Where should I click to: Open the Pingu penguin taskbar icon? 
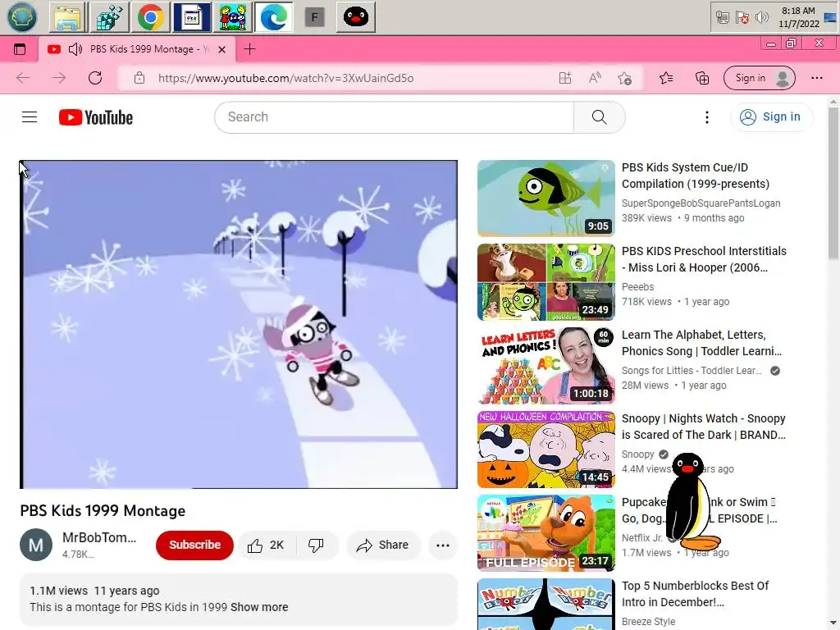pyautogui.click(x=356, y=17)
